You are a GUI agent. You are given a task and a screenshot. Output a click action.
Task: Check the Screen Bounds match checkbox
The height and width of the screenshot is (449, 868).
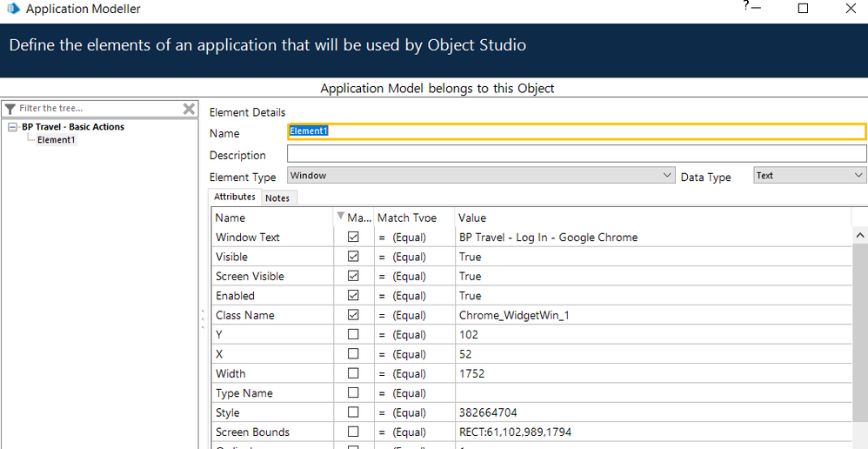[353, 432]
